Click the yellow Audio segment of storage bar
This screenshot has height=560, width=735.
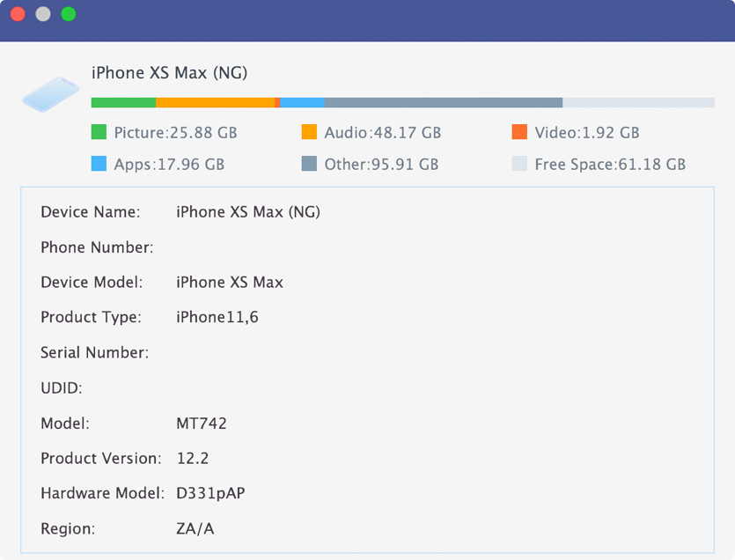tap(216, 103)
